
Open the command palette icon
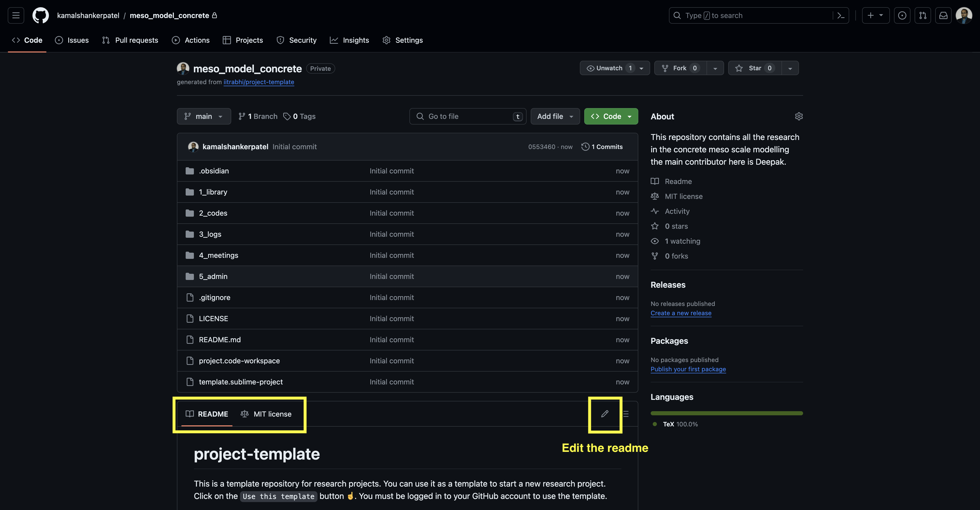pos(841,16)
